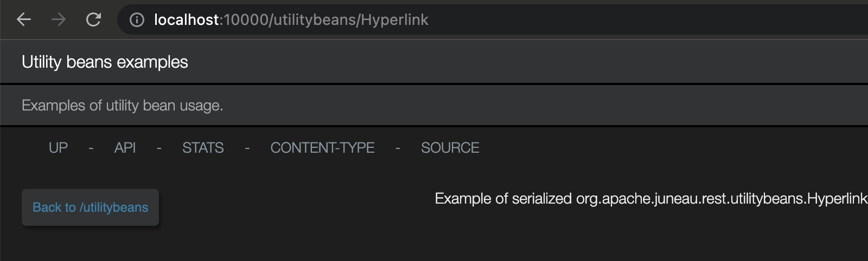Go back using the browser back arrow

pyautogui.click(x=24, y=20)
